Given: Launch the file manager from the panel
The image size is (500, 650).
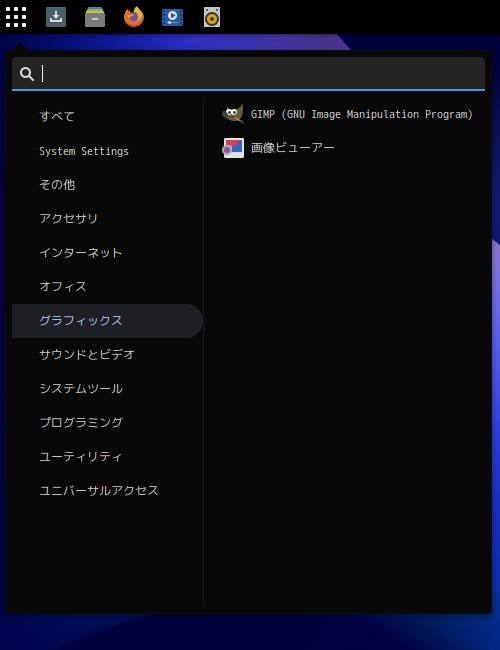Looking at the screenshot, I should coord(95,17).
